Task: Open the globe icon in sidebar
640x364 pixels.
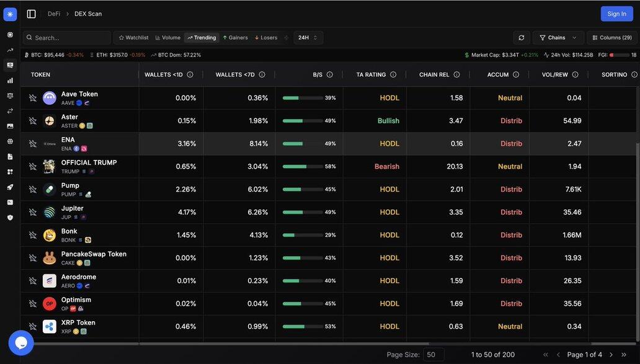Action: click(x=10, y=141)
